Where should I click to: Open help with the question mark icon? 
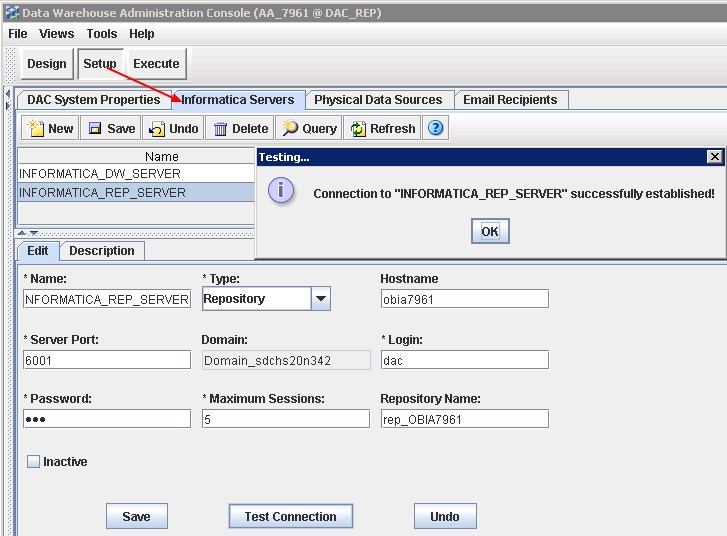[x=435, y=128]
